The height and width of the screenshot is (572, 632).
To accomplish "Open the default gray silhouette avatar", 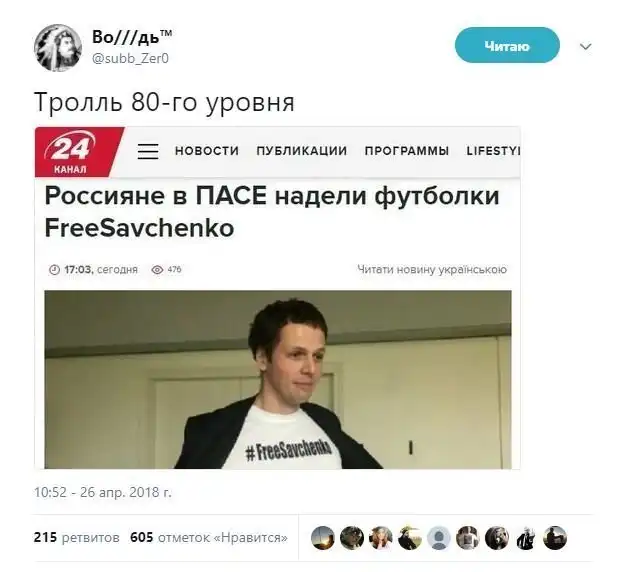I will click(439, 538).
